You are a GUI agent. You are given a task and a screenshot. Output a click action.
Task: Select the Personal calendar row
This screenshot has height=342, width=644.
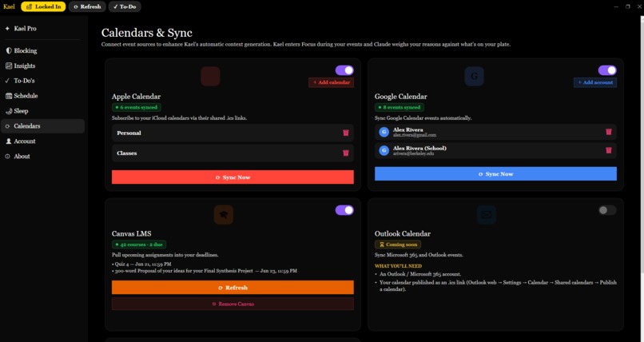(x=233, y=133)
